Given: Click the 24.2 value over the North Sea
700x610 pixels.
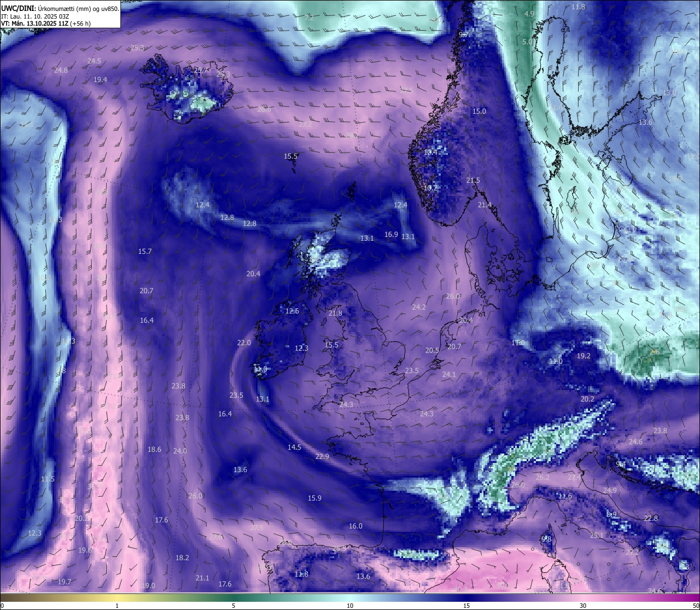Looking at the screenshot, I should (419, 307).
